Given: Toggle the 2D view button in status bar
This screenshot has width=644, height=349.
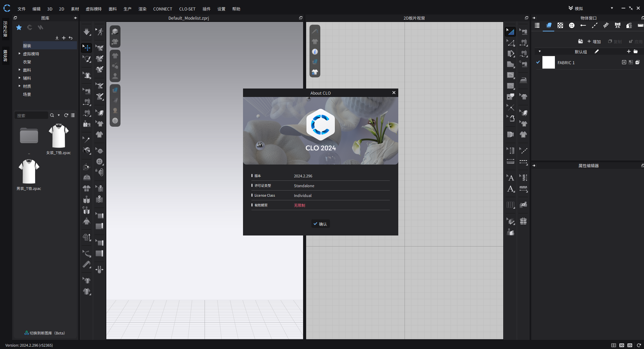Looking at the screenshot, I should (629, 345).
